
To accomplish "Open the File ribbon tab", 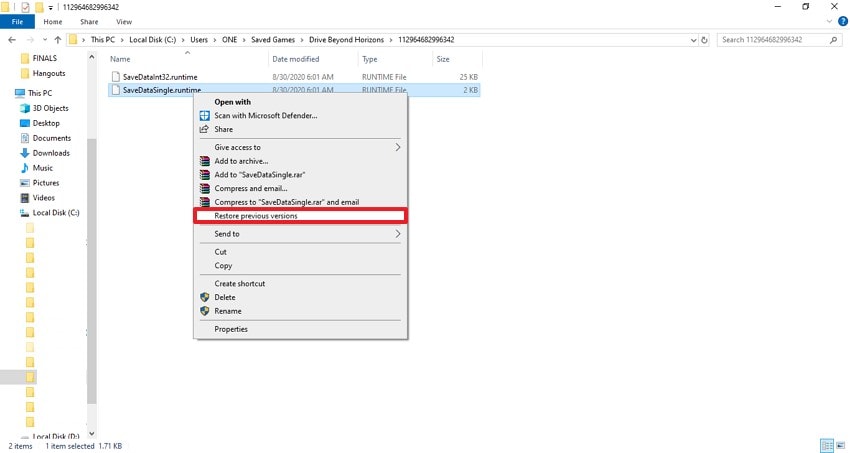I will [17, 22].
